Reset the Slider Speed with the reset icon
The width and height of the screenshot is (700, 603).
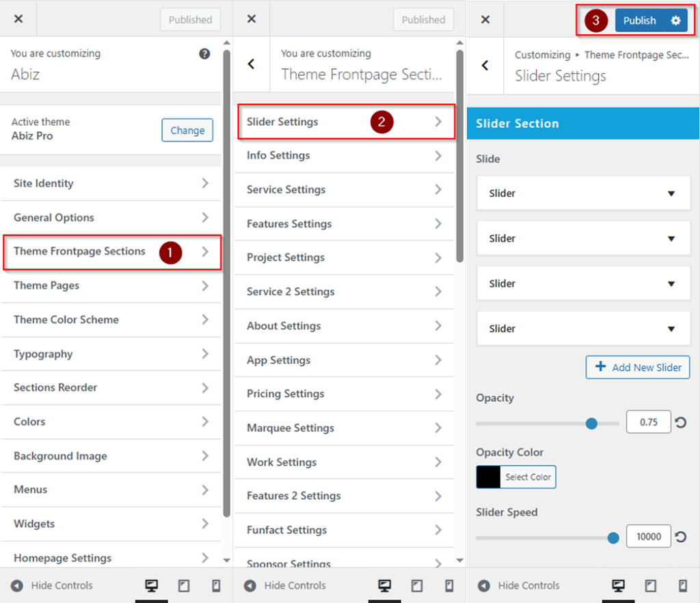tap(681, 537)
